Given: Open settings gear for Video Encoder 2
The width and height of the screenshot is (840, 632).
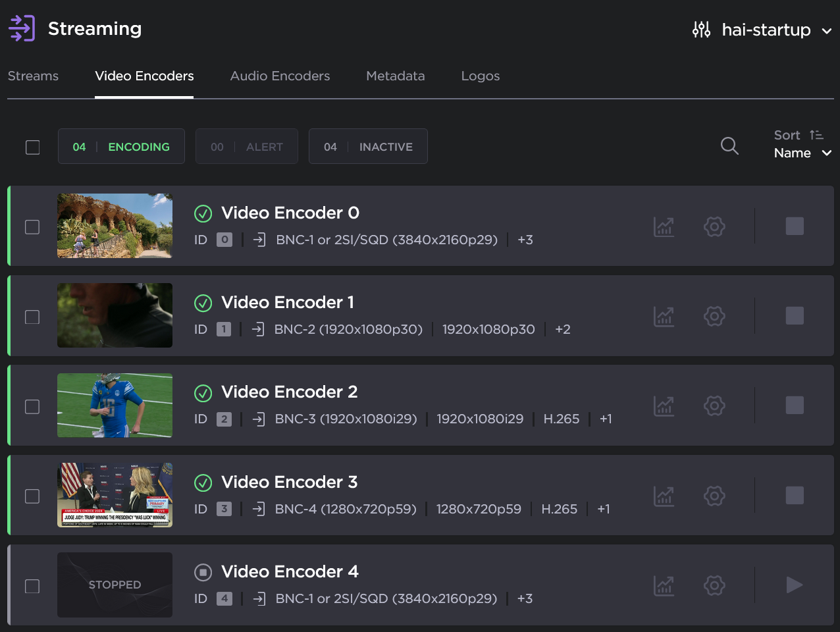Looking at the screenshot, I should click(x=714, y=406).
